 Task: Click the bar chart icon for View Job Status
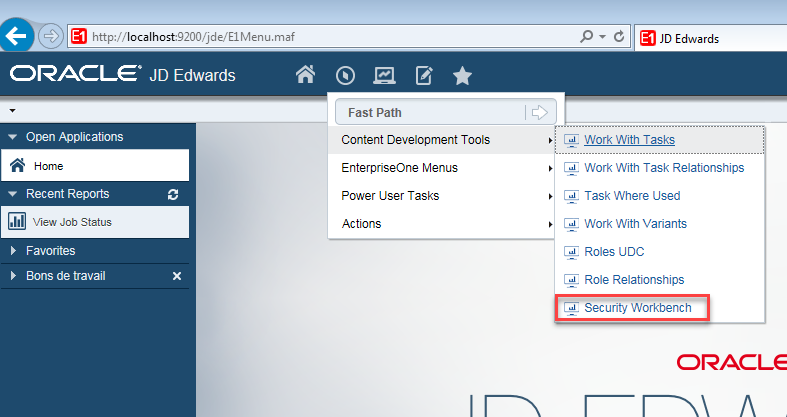(x=17, y=221)
